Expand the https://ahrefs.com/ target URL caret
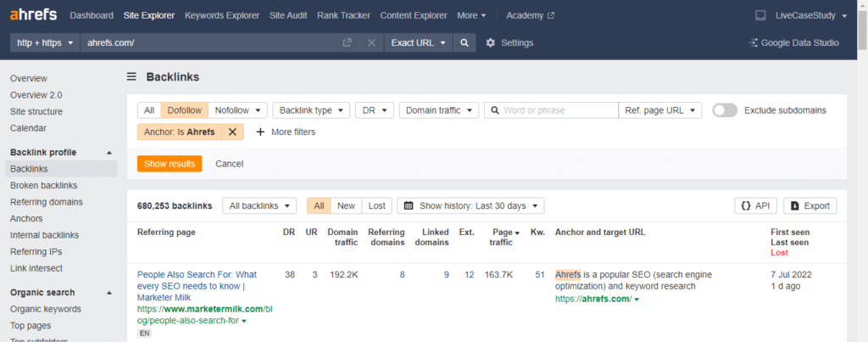The height and width of the screenshot is (342, 868). click(x=637, y=300)
